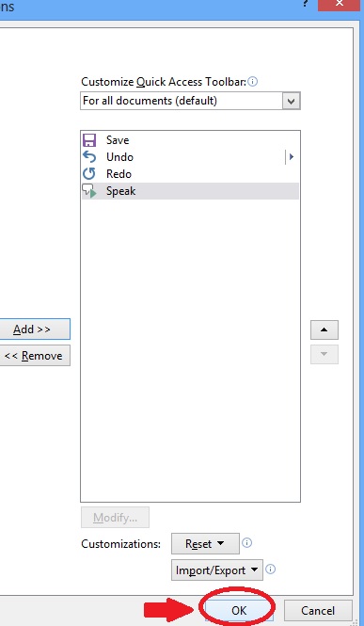Dismiss dialog with Cancel button

(318, 610)
